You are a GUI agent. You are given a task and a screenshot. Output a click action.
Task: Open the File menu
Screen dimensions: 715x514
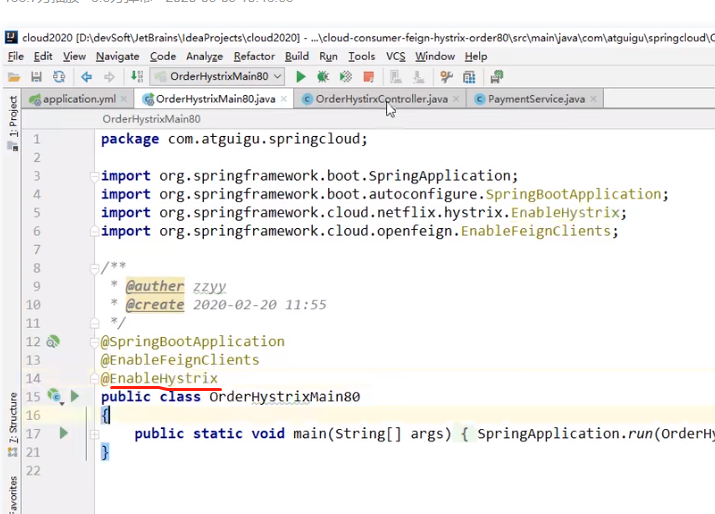pyautogui.click(x=16, y=57)
